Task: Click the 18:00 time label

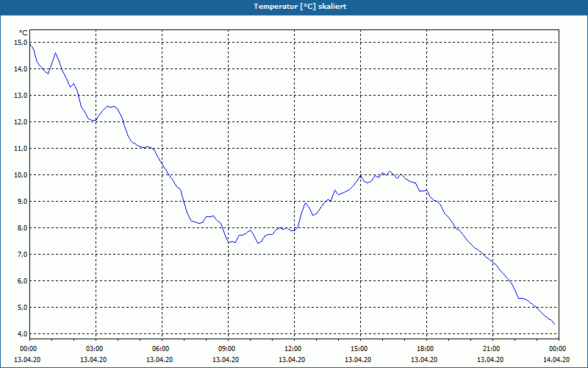Action: coord(426,349)
